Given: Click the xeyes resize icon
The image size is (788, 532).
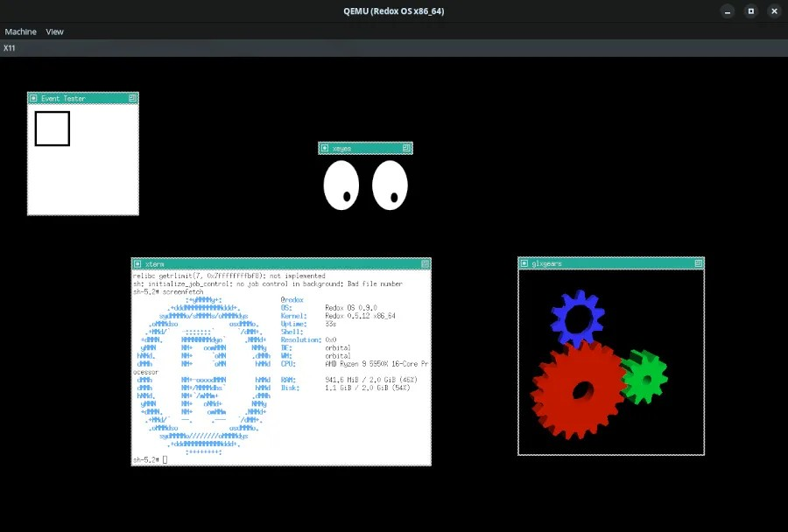Looking at the screenshot, I should pyautogui.click(x=406, y=148).
